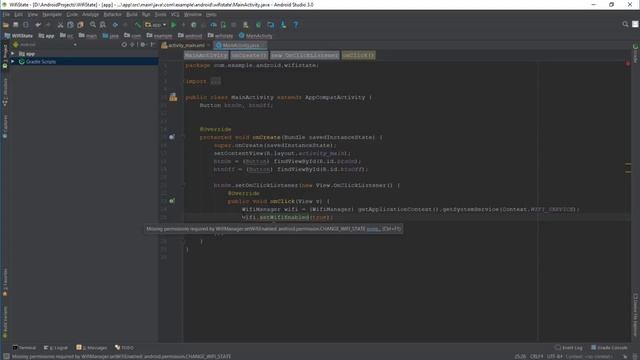Image resolution: width=640 pixels, height=360 pixels.
Task: Click the scroll-from-source target icon
Action: [124, 44]
